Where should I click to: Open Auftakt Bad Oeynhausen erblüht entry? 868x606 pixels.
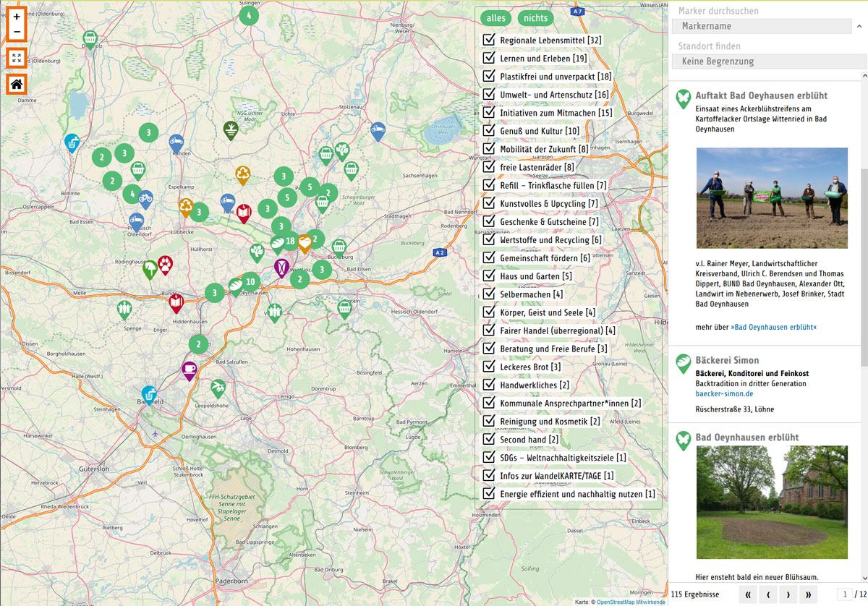[x=761, y=95]
